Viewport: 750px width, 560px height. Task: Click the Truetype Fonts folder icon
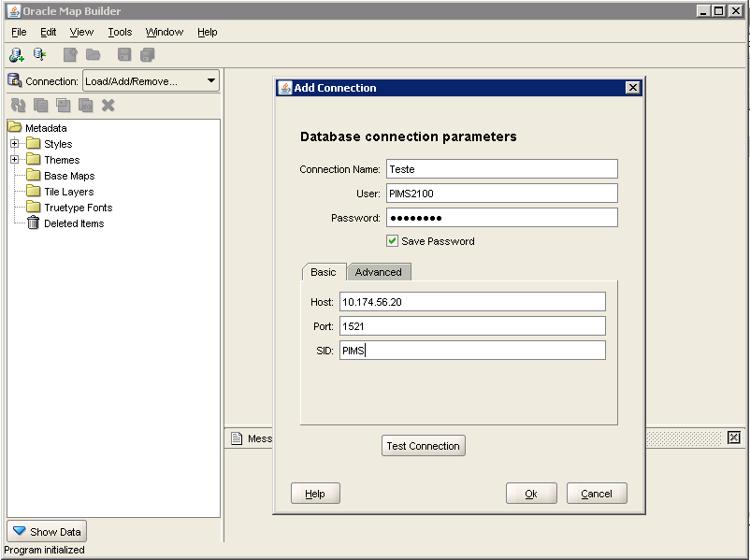pos(33,207)
